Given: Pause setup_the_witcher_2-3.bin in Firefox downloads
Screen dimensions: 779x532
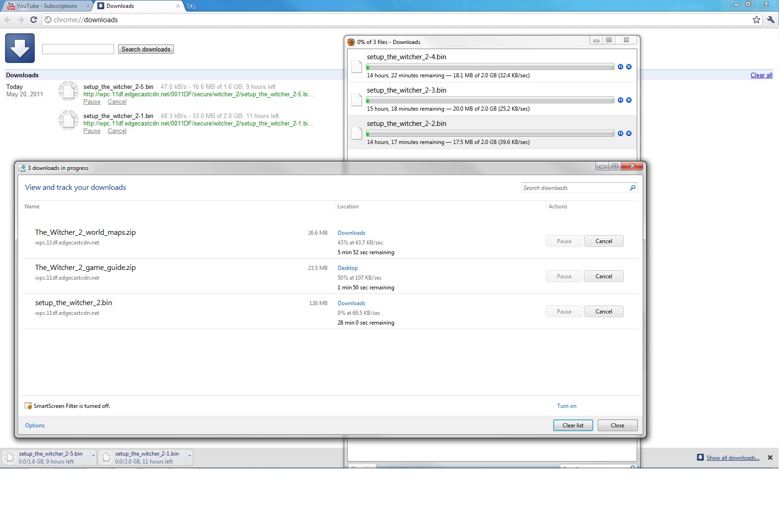Looking at the screenshot, I should [620, 100].
